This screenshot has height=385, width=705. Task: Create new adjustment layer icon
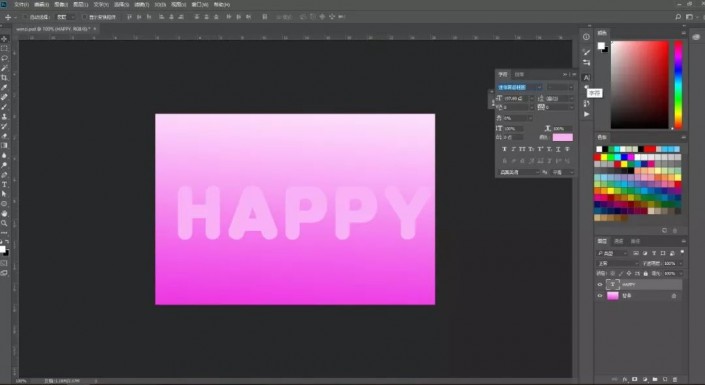[645, 380]
